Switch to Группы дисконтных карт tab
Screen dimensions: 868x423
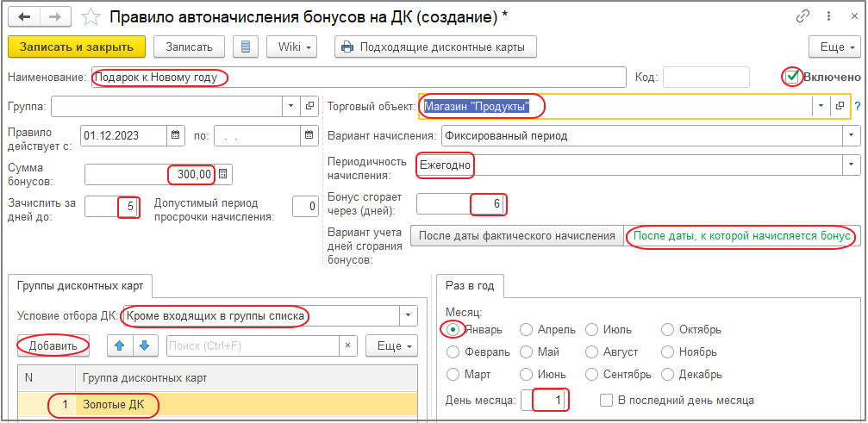80,285
